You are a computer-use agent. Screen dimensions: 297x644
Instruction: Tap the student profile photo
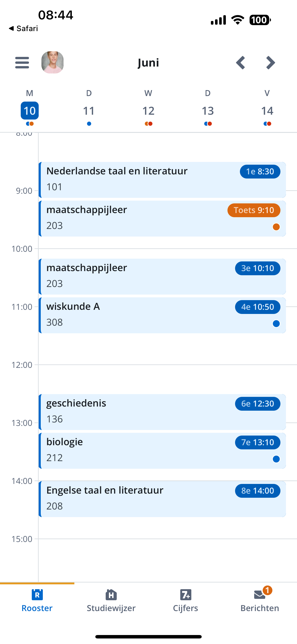tap(52, 62)
